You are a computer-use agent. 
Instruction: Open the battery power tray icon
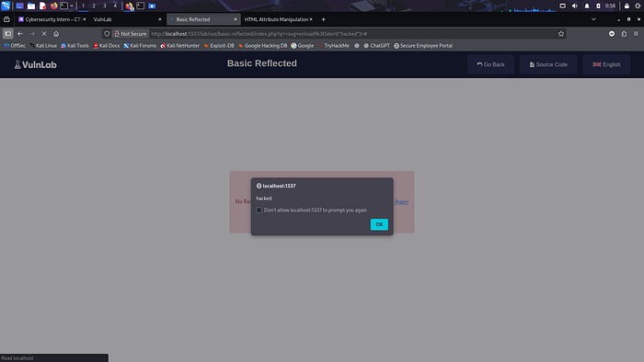[x=598, y=6]
